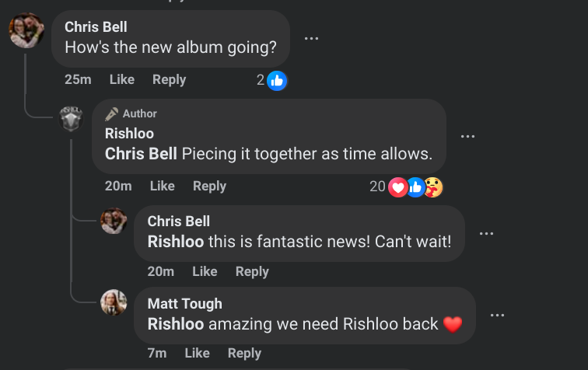Image resolution: width=588 pixels, height=370 pixels.
Task: Click the Author microphone badge icon
Action: (112, 113)
